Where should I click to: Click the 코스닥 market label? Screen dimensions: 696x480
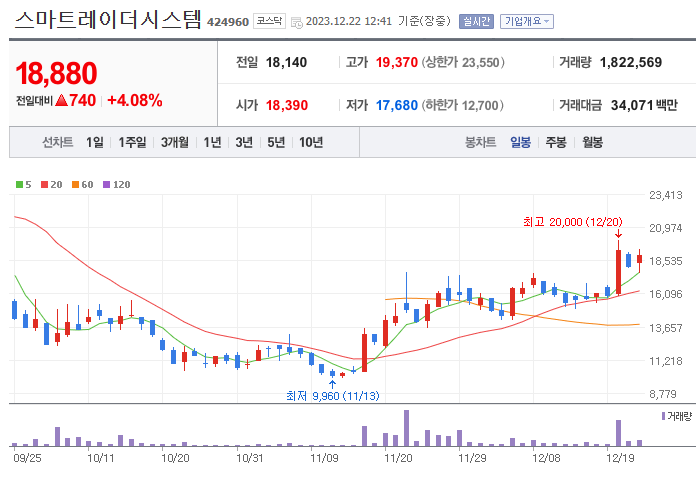coord(269,21)
